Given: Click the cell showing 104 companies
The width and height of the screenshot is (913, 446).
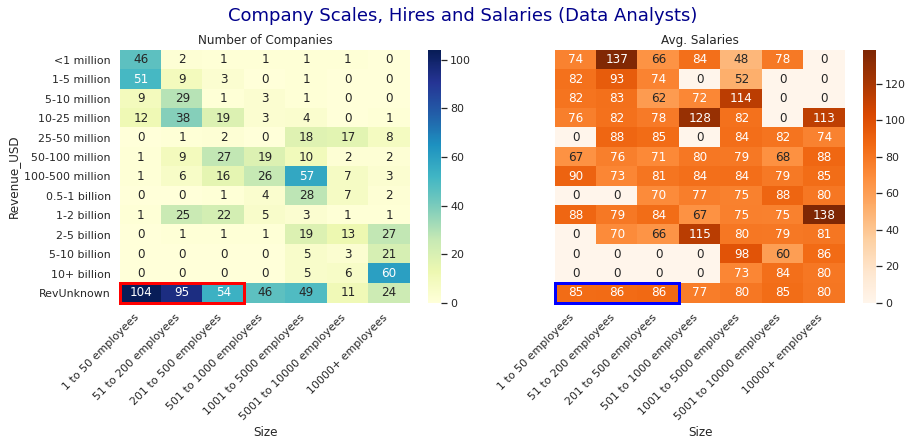Looking at the screenshot, I should point(140,293).
